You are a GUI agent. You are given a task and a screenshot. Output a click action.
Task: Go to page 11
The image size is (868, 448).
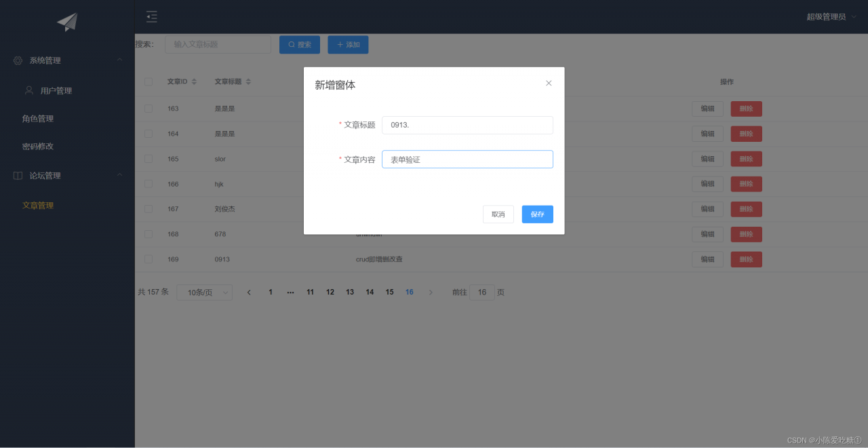coord(310,293)
